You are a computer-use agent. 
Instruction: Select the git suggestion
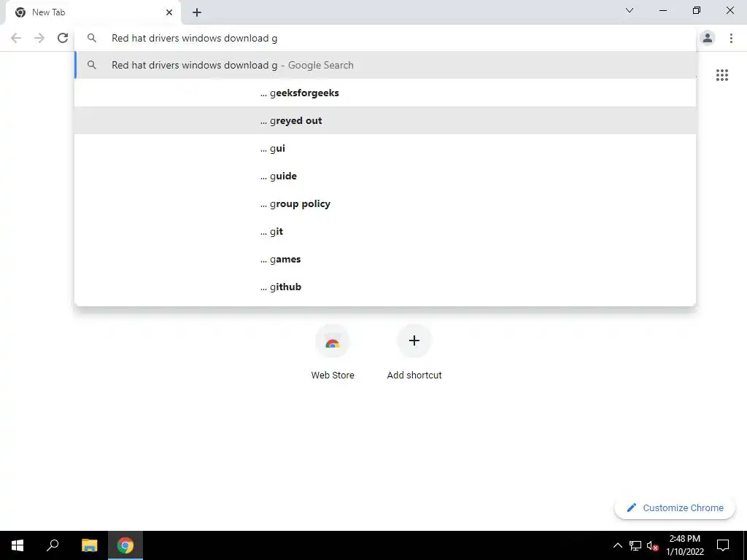pyautogui.click(x=385, y=231)
